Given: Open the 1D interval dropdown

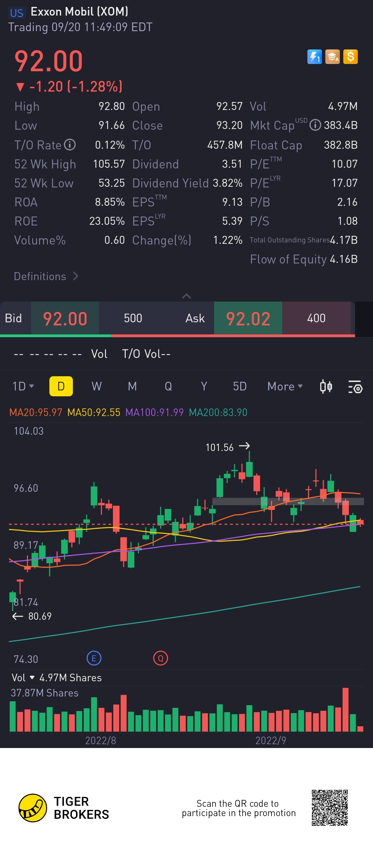Looking at the screenshot, I should [23, 386].
